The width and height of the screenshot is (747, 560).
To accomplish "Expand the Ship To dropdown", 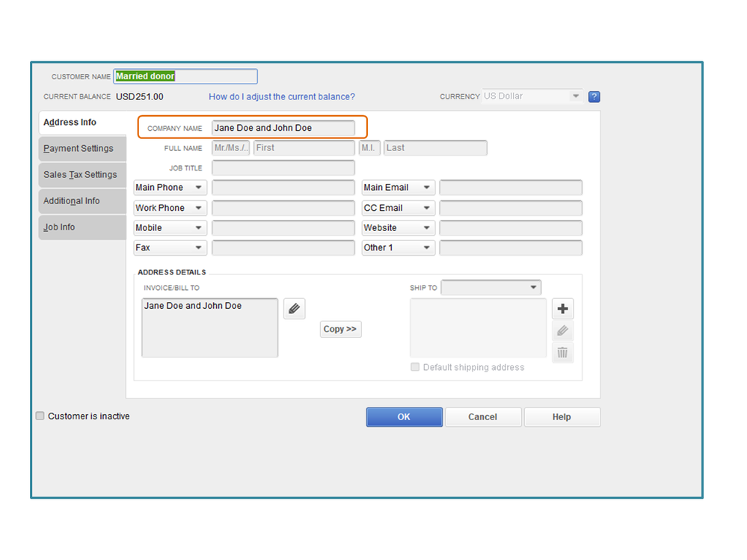I will 491,288.
